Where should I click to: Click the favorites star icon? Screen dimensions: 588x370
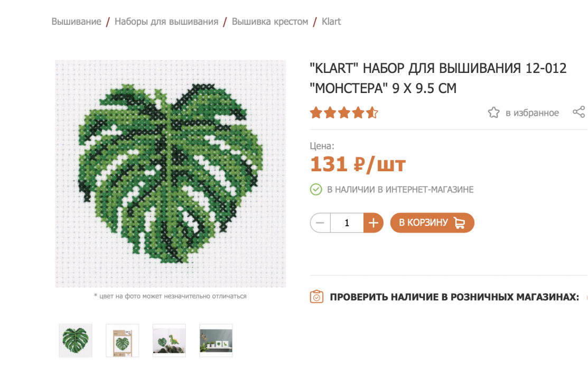493,113
